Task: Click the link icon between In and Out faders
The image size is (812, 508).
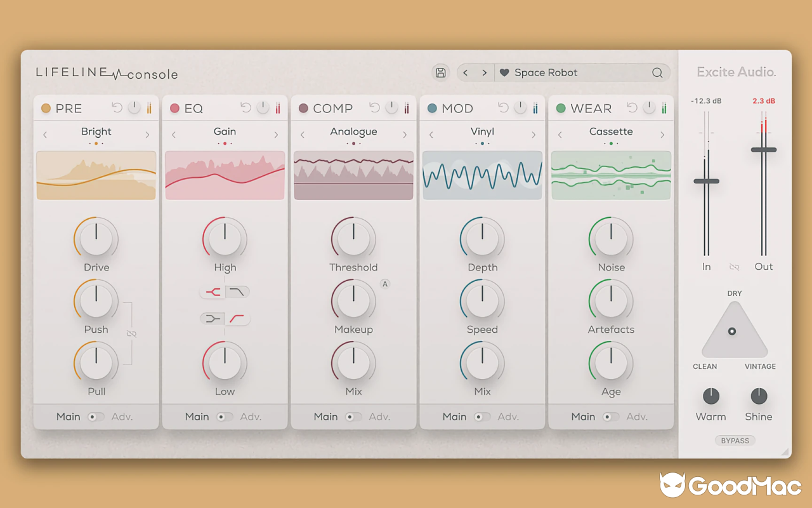Action: click(x=735, y=267)
